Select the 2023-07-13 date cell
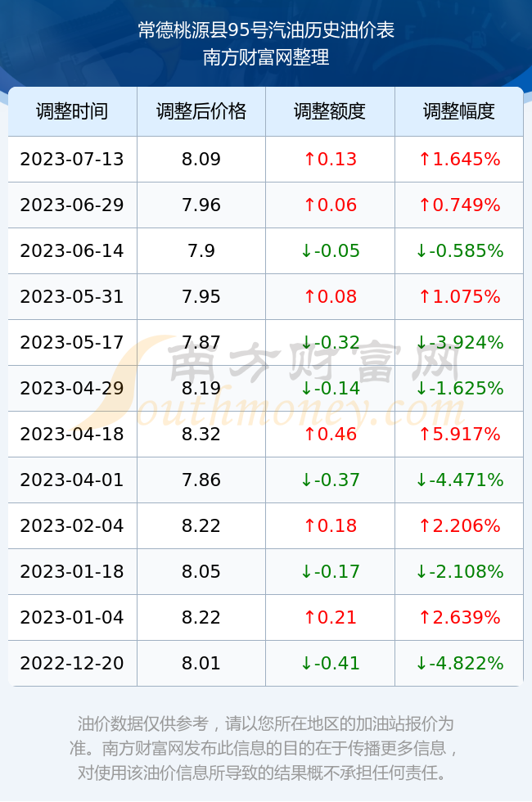This screenshot has height=802, width=532. 72,159
